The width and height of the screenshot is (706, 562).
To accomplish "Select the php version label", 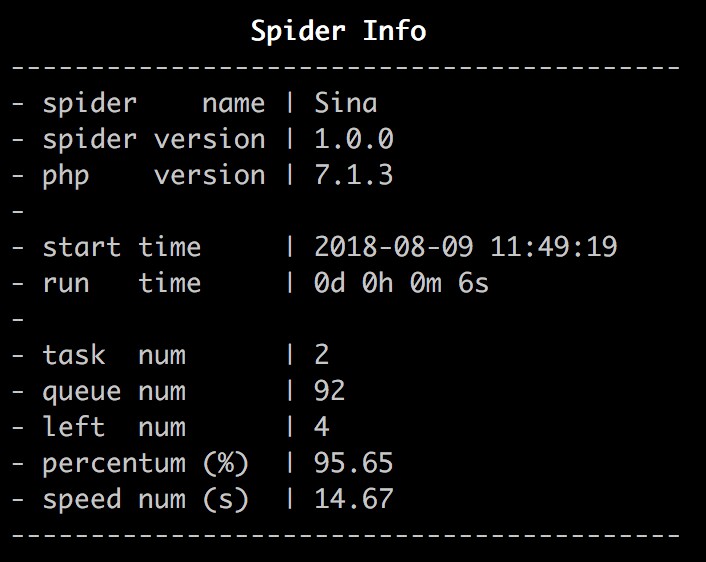I will [154, 176].
